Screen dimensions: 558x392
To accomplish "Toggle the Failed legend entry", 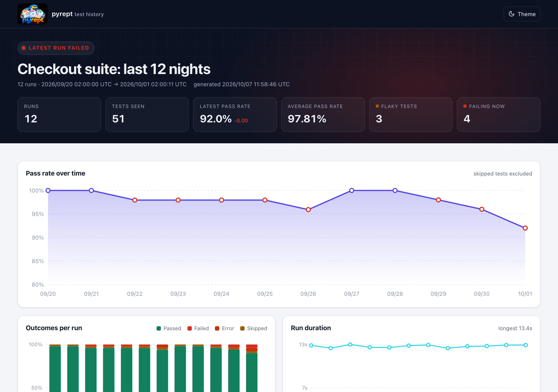I will [198, 328].
